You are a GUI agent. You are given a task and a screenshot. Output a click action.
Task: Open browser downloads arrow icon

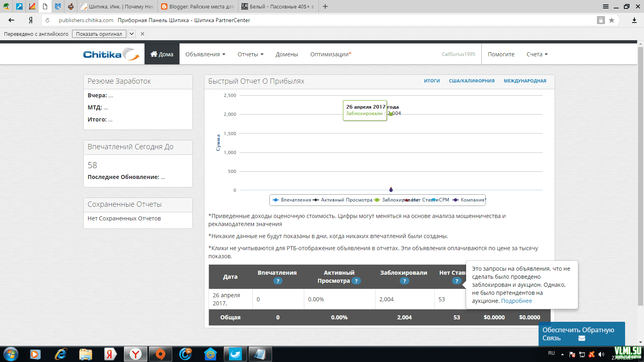(634, 20)
